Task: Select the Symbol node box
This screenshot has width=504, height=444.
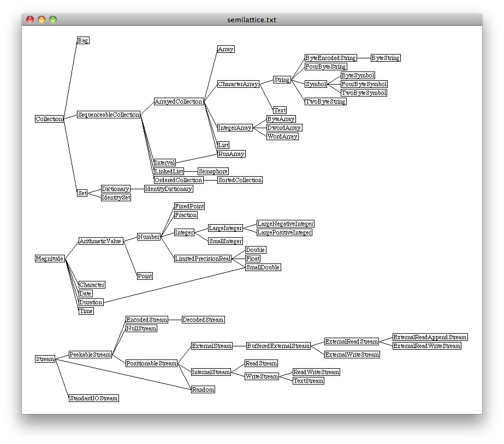Action: 316,84
